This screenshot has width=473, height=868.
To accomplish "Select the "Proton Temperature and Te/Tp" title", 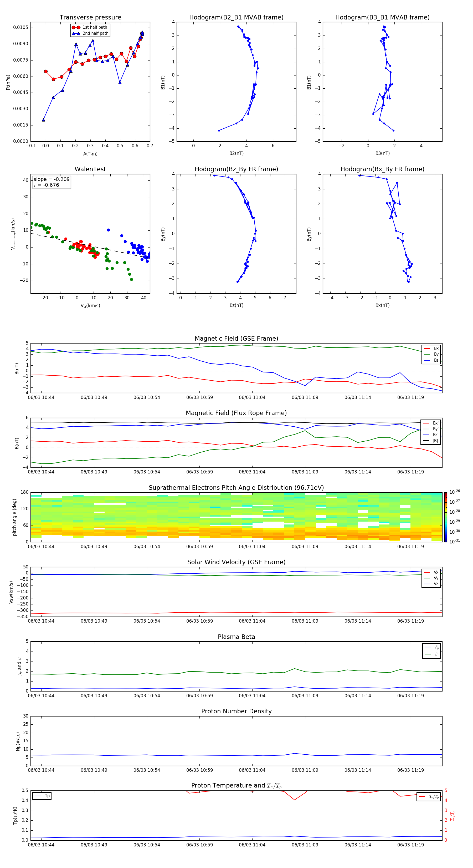I will [236, 786].
